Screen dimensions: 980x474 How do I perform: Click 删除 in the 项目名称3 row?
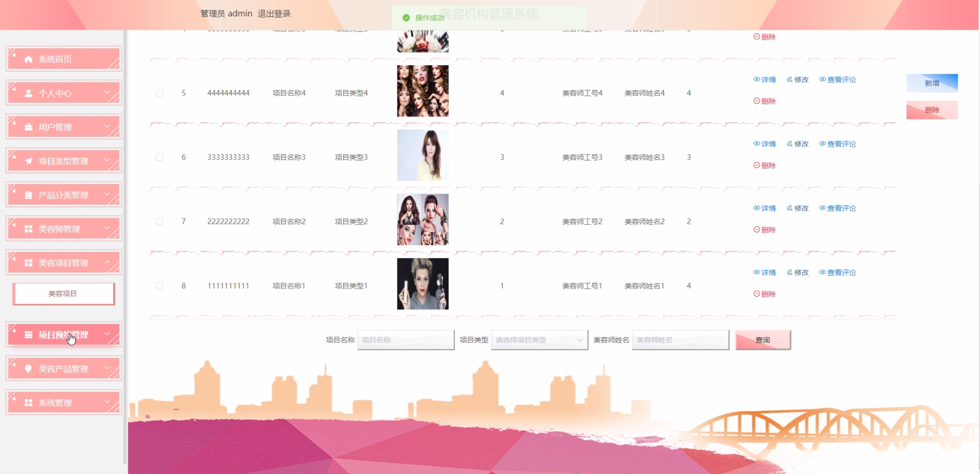click(765, 165)
